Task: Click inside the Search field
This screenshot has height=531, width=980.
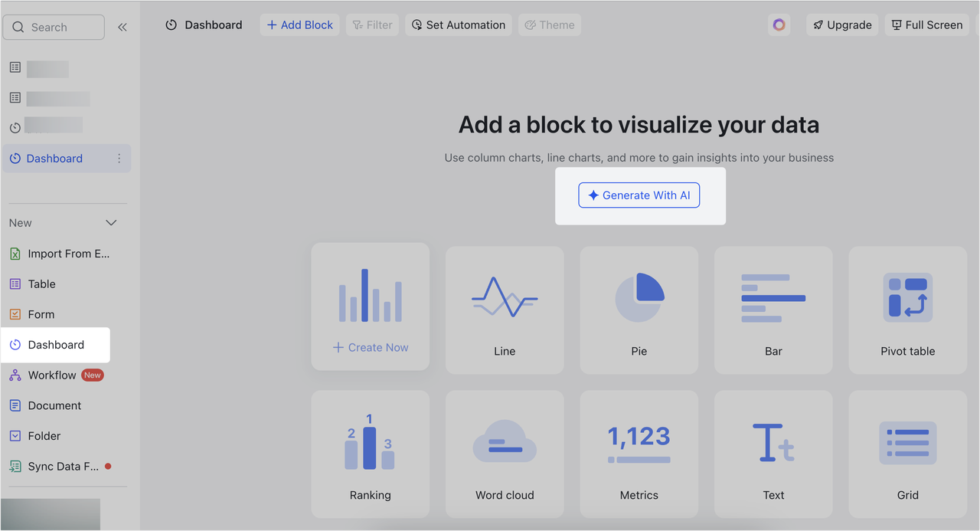Action: (53, 27)
